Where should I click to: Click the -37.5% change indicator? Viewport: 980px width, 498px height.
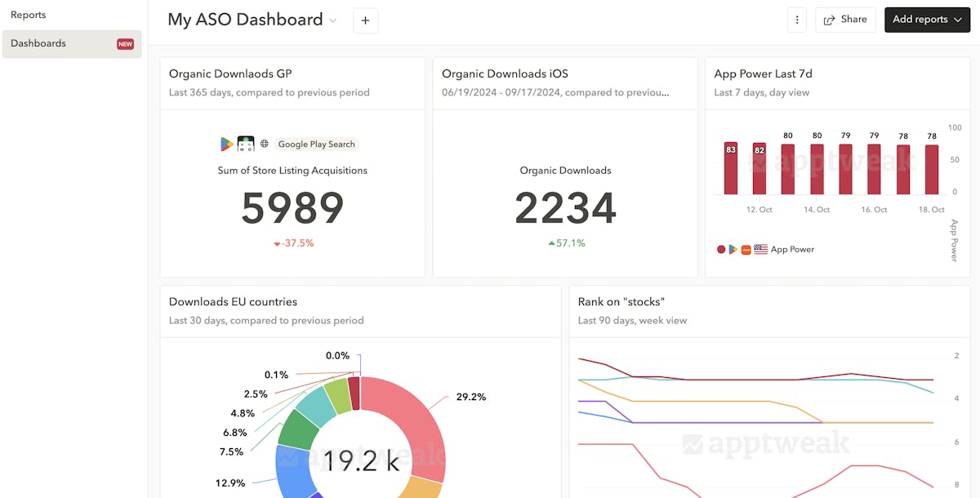293,243
